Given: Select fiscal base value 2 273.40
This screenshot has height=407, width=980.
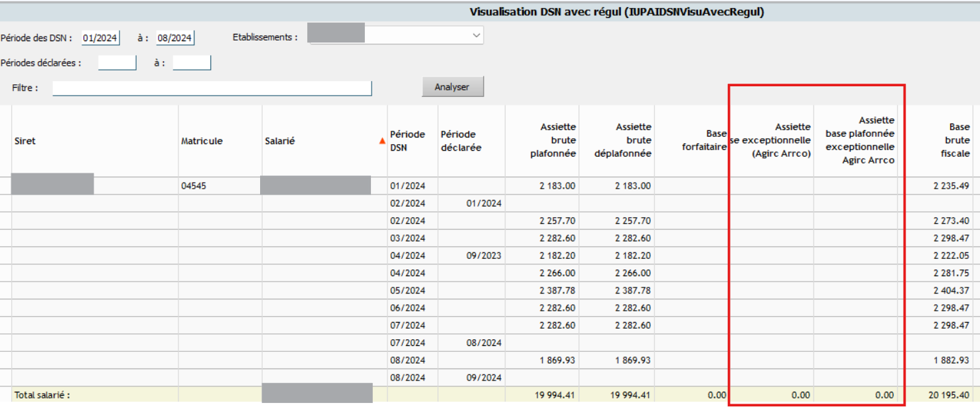Looking at the screenshot, I should point(951,221).
